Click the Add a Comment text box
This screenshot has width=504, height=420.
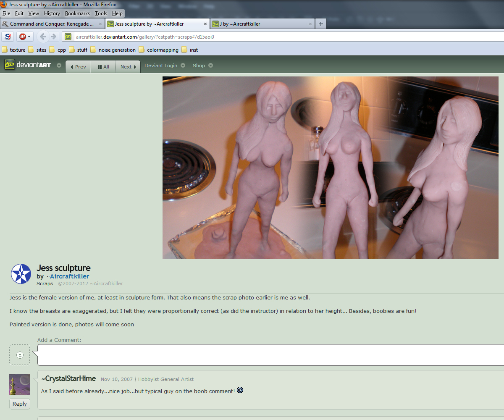pos(269,355)
